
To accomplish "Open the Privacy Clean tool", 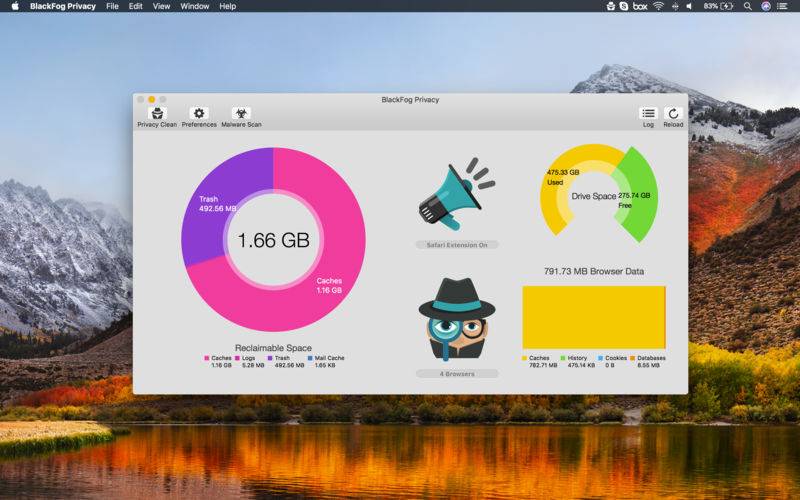I will pos(157,117).
